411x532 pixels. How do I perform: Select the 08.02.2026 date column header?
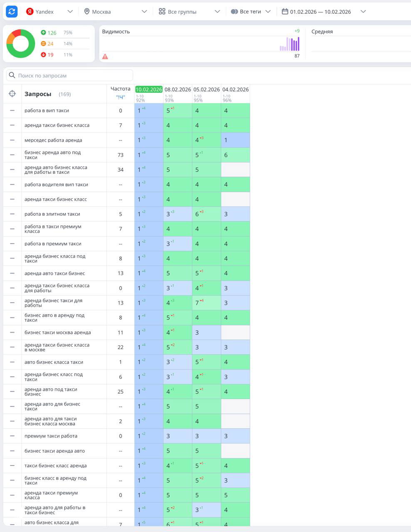point(178,89)
